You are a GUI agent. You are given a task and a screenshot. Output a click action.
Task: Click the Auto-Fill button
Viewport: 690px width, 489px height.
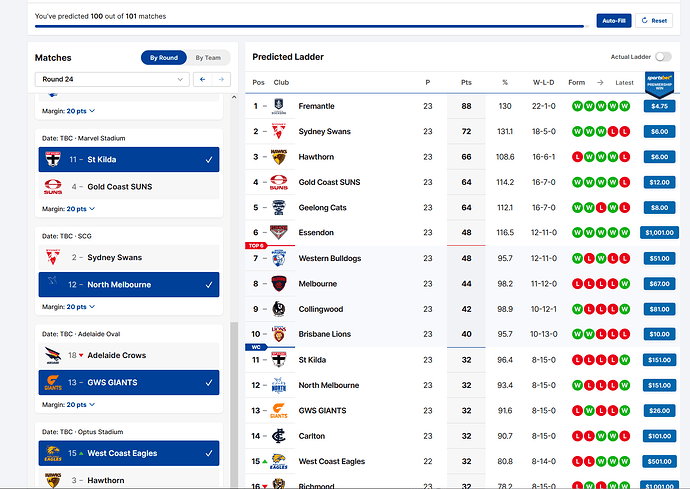(614, 21)
